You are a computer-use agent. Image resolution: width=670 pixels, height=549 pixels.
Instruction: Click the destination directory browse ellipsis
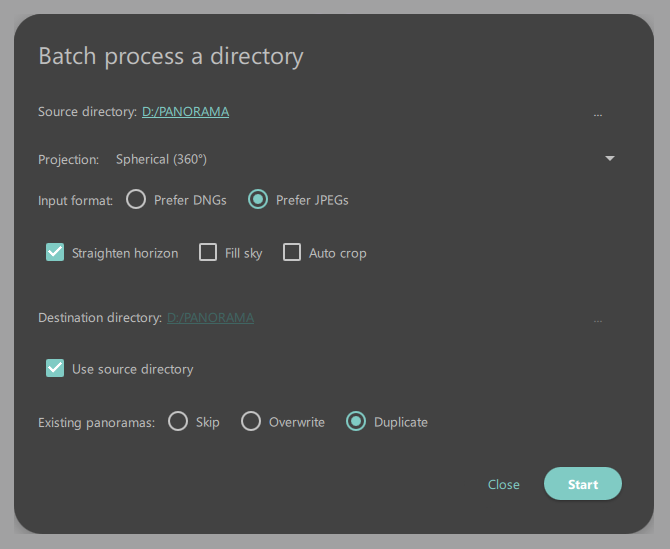597,319
